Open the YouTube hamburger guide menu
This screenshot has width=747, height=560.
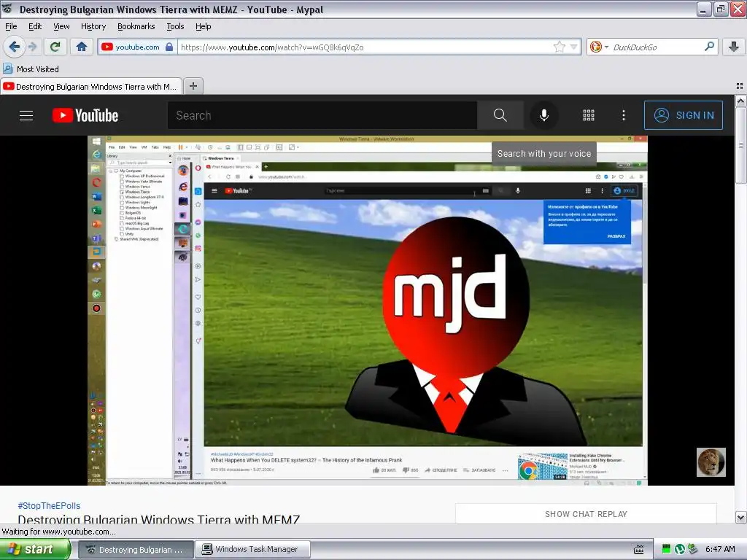[x=26, y=115]
